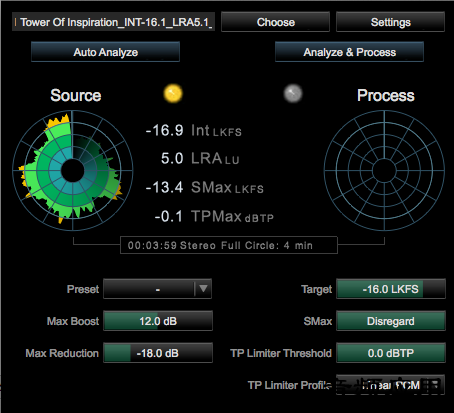Click the -16.9 Int LKFS readout
This screenshot has height=413, width=454.
click(x=193, y=130)
